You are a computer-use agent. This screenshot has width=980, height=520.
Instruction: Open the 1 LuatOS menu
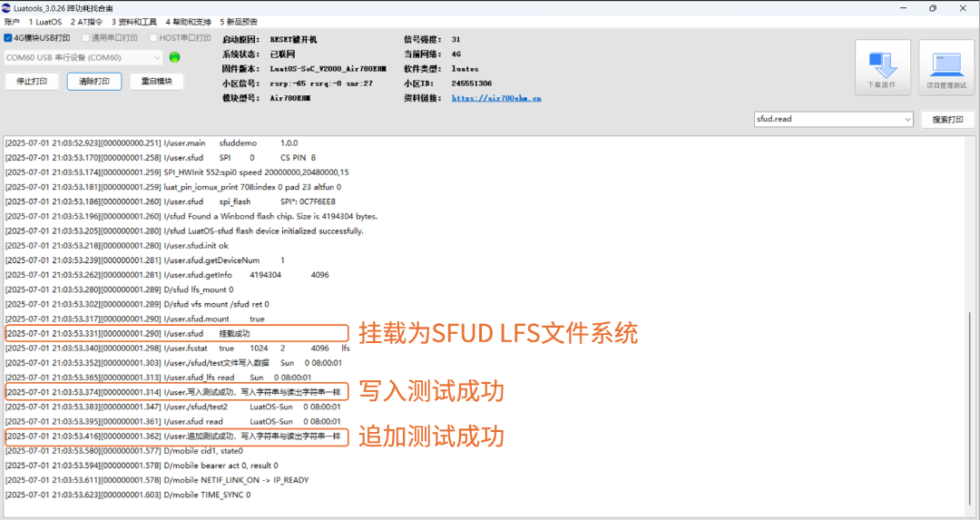(x=45, y=22)
